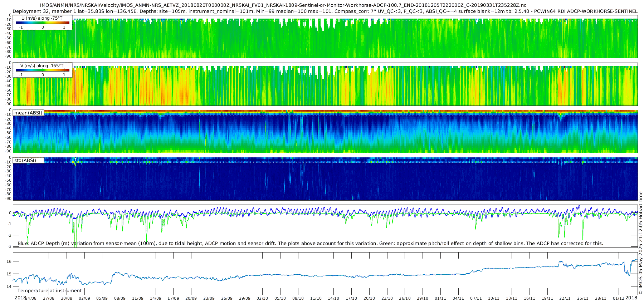This screenshot has height=304, width=644.
Task: Click the V velocity colorbar legend
Action: click(x=43, y=70)
